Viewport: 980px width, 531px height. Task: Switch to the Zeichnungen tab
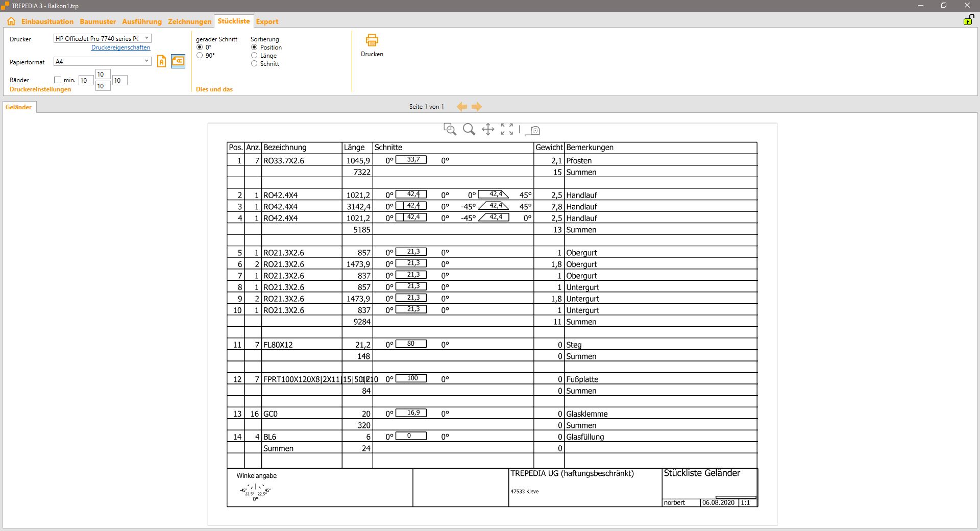point(189,21)
